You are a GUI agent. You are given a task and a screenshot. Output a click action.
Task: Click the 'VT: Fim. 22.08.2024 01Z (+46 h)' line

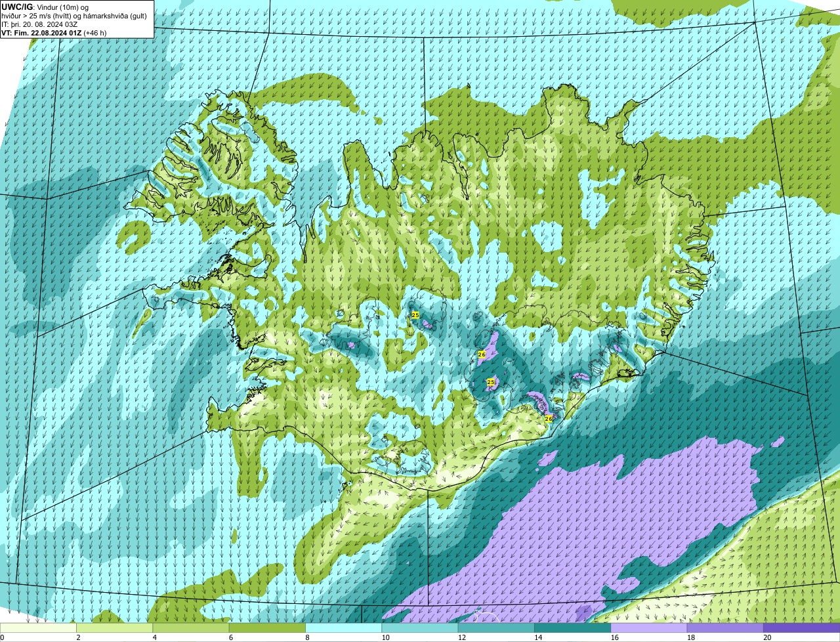coord(54,32)
